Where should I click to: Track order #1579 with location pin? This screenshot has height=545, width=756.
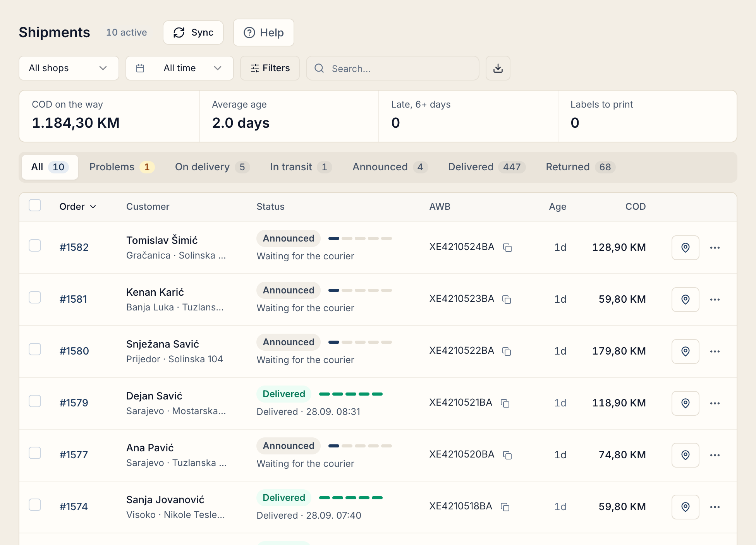pos(685,403)
